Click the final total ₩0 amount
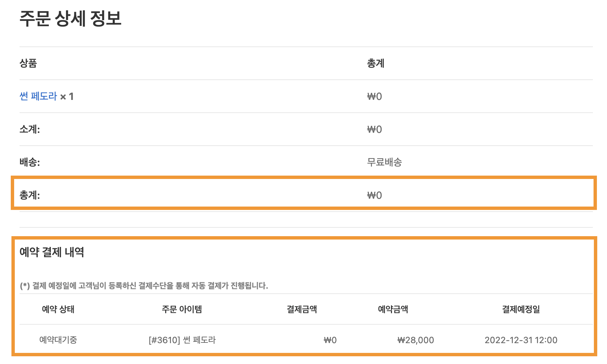 374,195
